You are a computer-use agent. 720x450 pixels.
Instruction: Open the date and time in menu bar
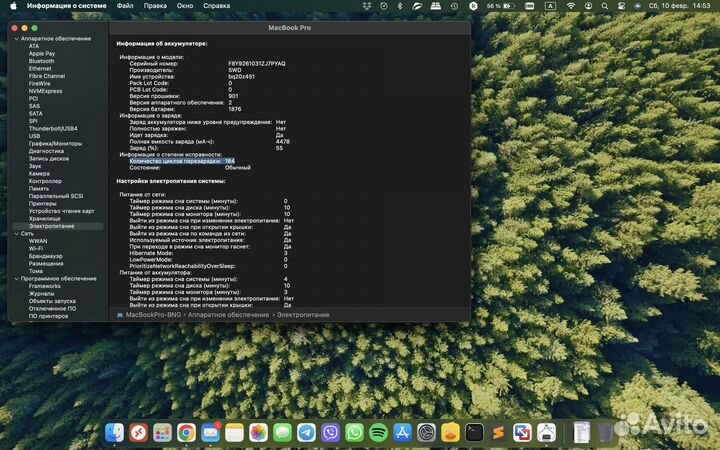tap(679, 6)
